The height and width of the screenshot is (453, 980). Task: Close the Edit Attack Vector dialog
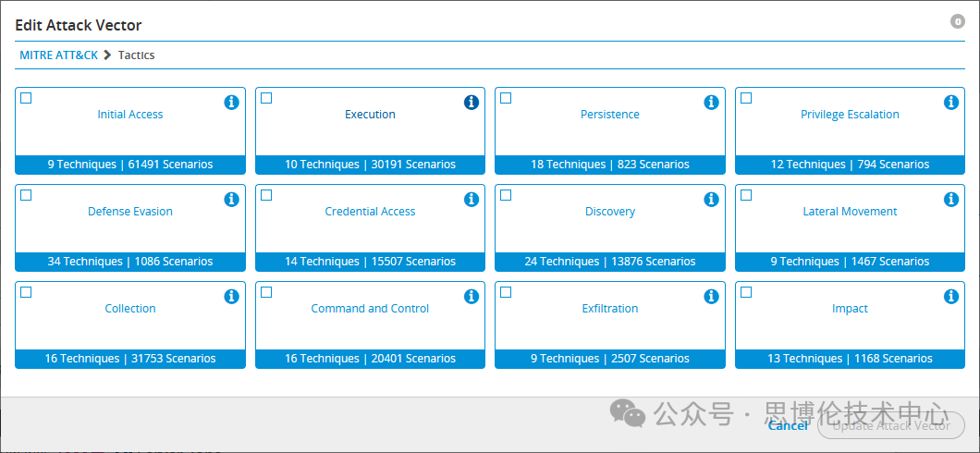958,21
